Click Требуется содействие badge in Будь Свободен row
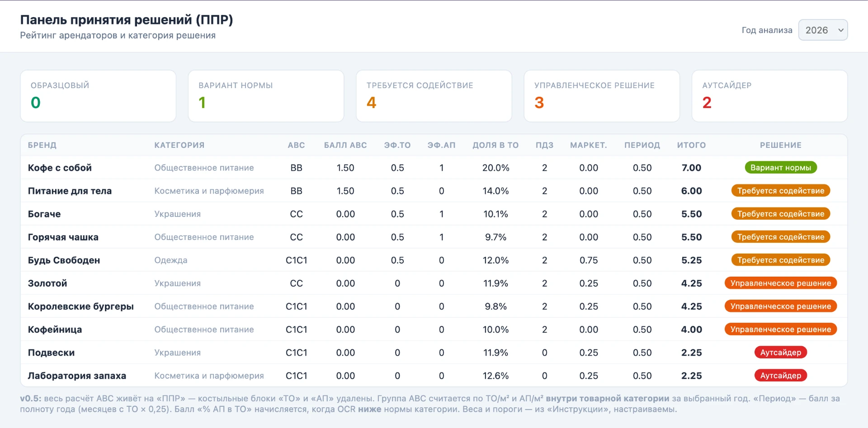Image resolution: width=868 pixels, height=428 pixels. pyautogui.click(x=781, y=260)
